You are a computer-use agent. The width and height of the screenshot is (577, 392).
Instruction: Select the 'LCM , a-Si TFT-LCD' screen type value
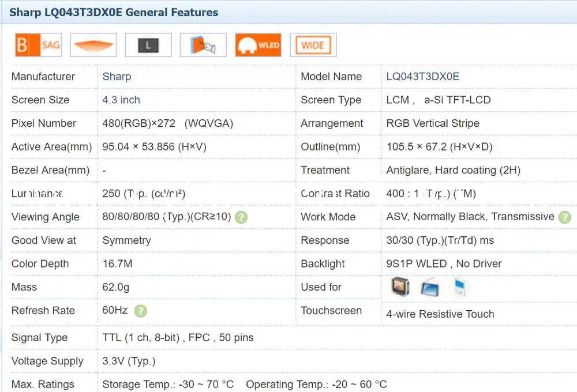coord(439,100)
